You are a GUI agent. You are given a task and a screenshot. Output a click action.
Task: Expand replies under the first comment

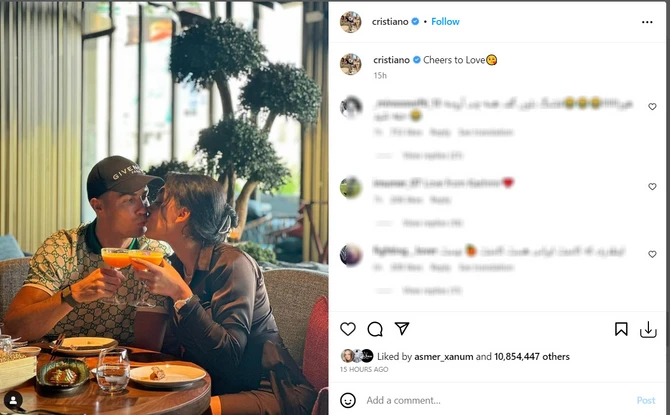pos(432,156)
